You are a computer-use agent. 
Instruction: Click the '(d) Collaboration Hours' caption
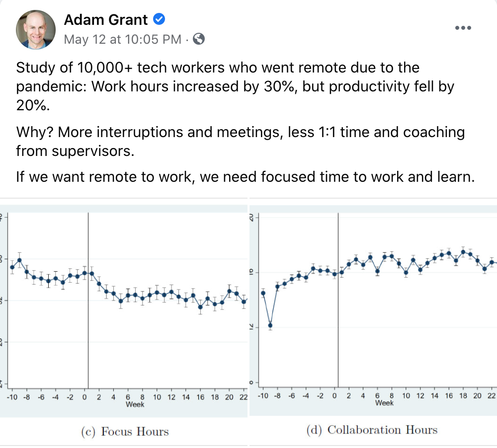[372, 430]
